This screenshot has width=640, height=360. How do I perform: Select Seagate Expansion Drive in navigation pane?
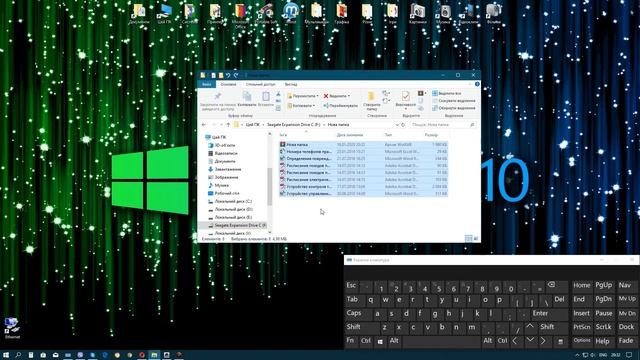click(237, 225)
